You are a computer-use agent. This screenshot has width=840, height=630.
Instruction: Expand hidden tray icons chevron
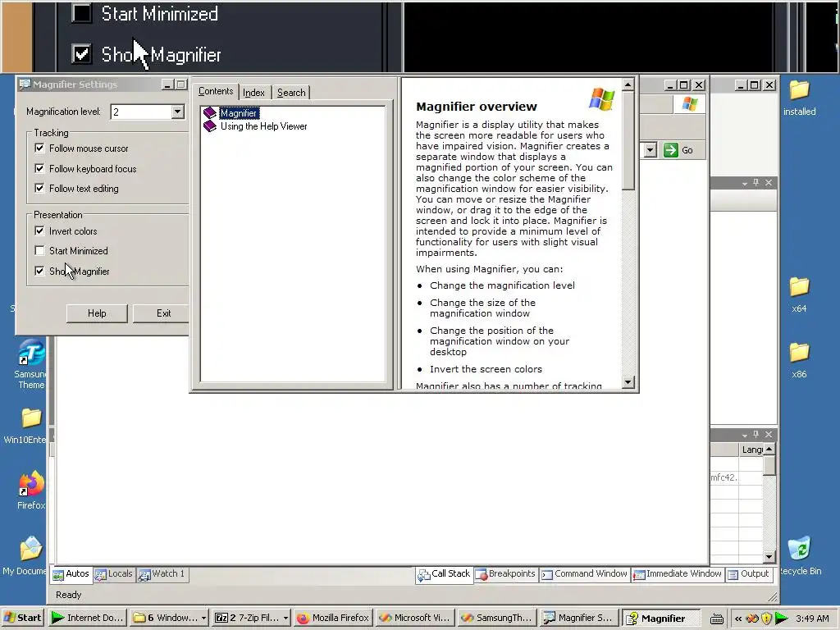[737, 619]
